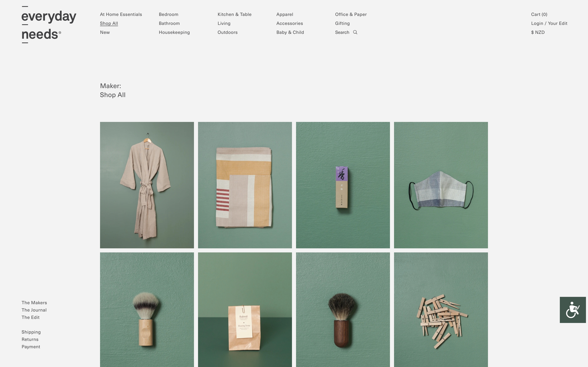Viewport: 588px width, 367px height.
Task: Open the purple incense box product
Action: 343,185
